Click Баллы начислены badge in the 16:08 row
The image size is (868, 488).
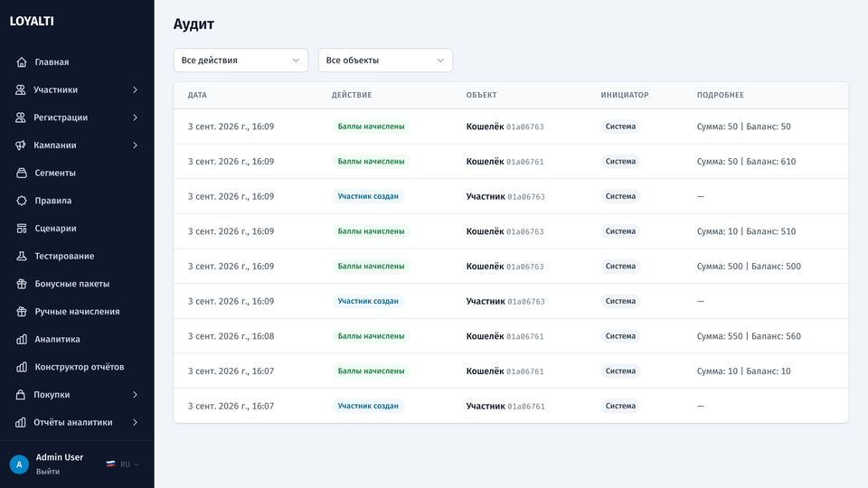point(371,336)
